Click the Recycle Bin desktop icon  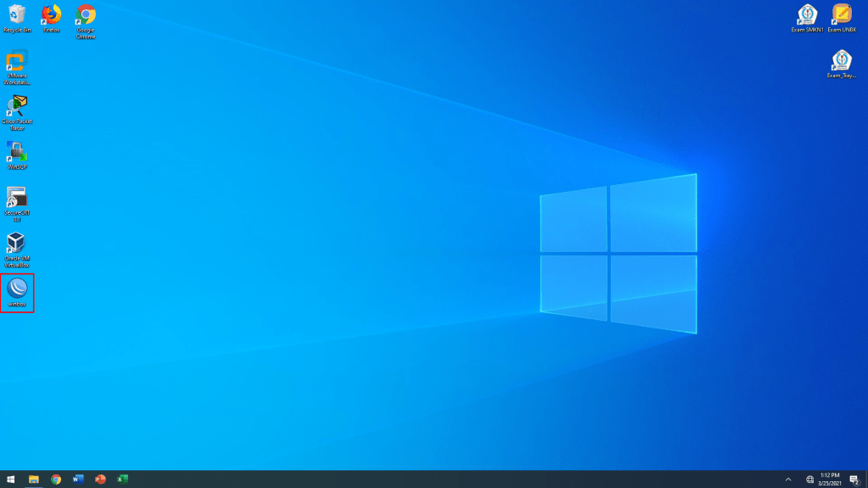(17, 15)
